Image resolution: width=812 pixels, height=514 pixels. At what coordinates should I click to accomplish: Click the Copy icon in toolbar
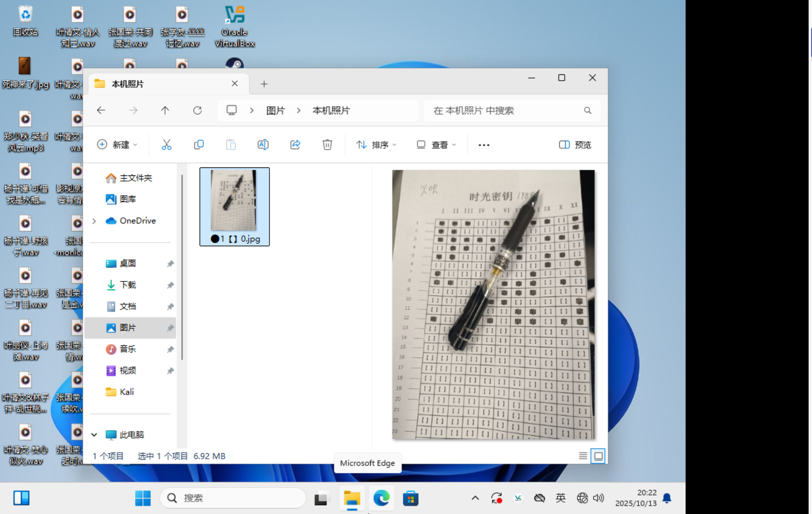tap(199, 145)
